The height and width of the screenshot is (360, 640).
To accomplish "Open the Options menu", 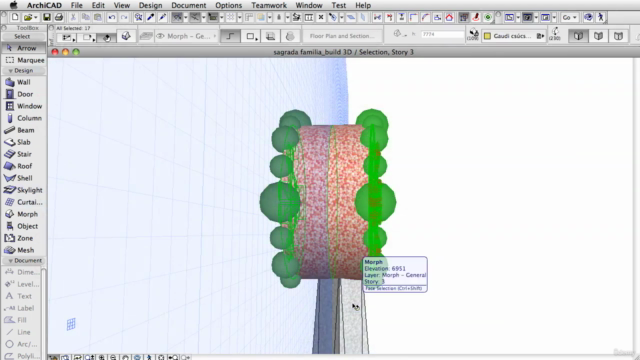I will 229,5.
